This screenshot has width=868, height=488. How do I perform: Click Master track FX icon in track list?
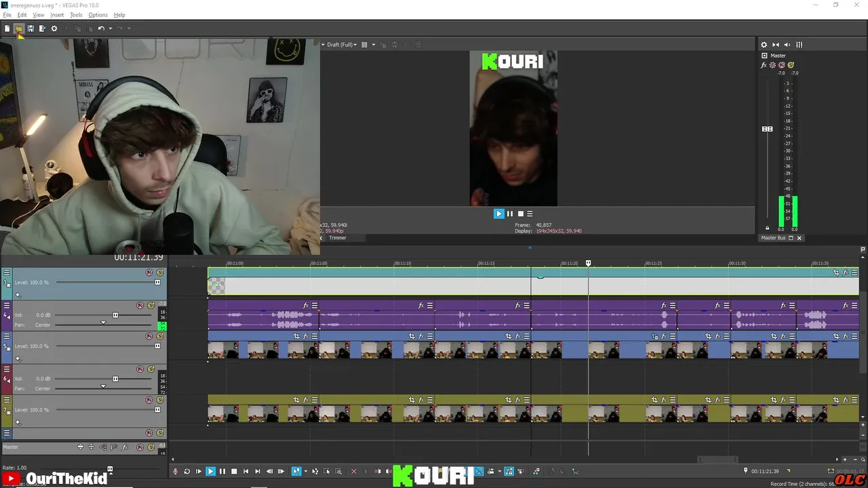tap(123, 447)
